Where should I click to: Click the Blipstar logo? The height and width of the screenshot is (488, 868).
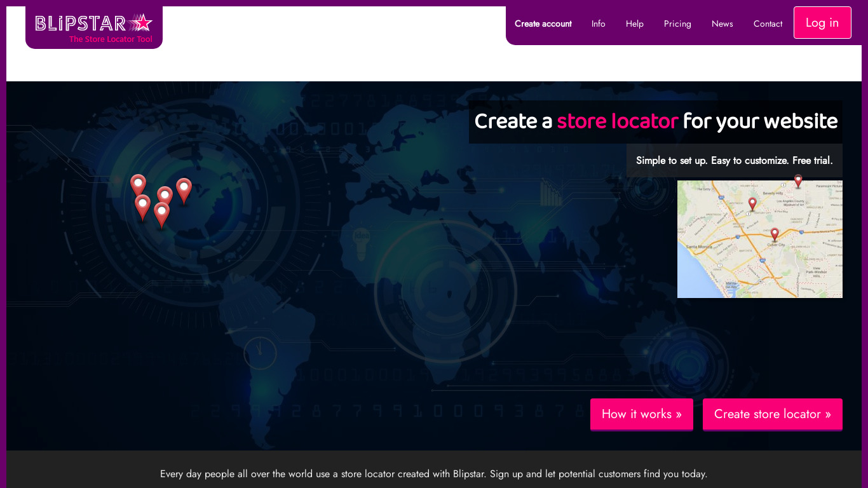tap(94, 27)
